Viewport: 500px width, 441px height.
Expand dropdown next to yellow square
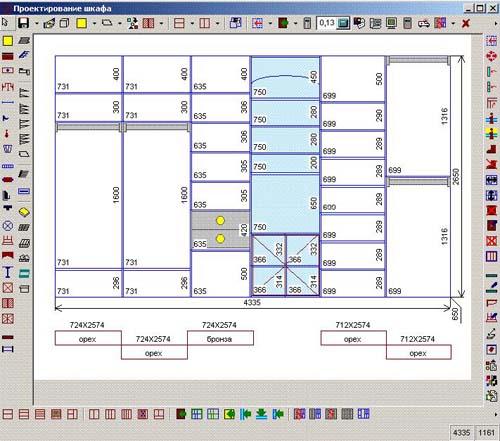(94, 23)
